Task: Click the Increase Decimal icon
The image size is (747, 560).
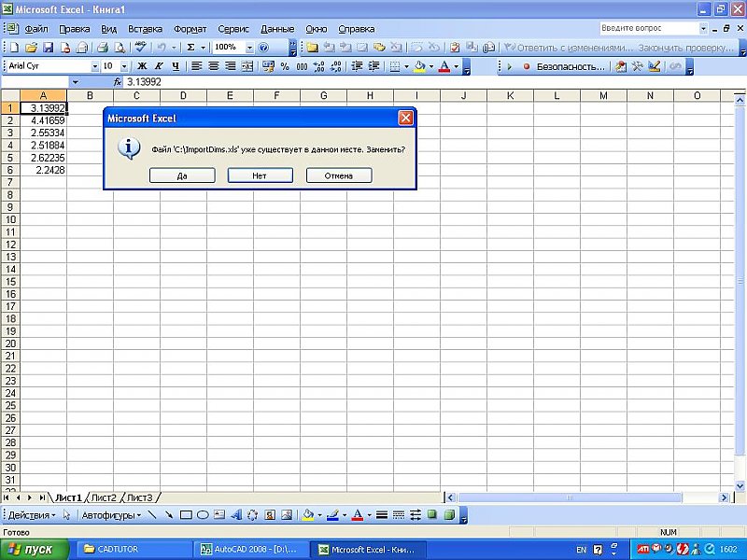Action: pos(318,66)
